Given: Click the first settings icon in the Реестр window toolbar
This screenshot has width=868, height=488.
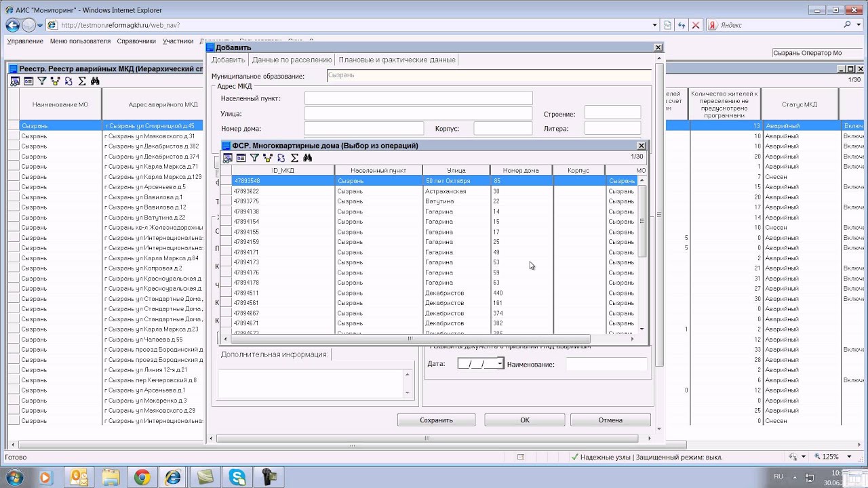Looking at the screenshot, I should point(15,81).
